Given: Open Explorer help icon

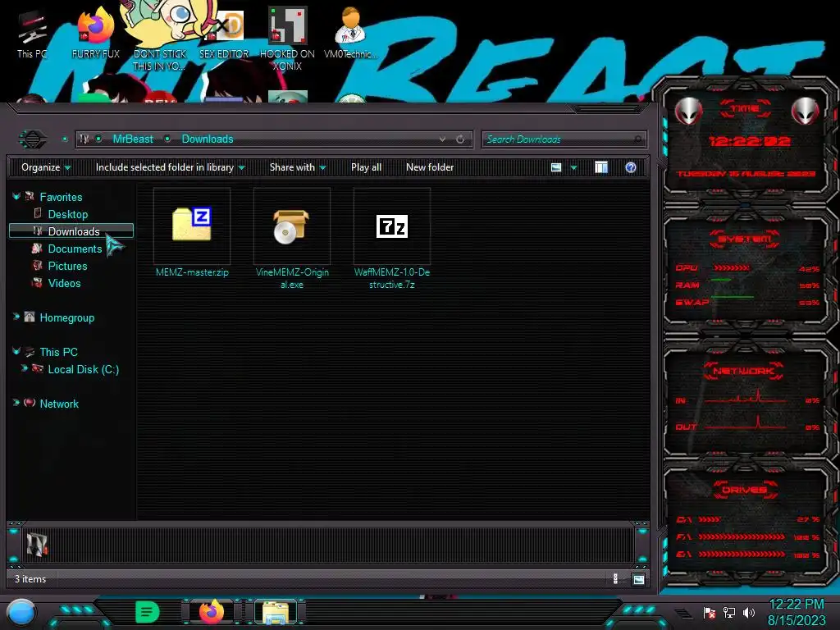Looking at the screenshot, I should (631, 167).
